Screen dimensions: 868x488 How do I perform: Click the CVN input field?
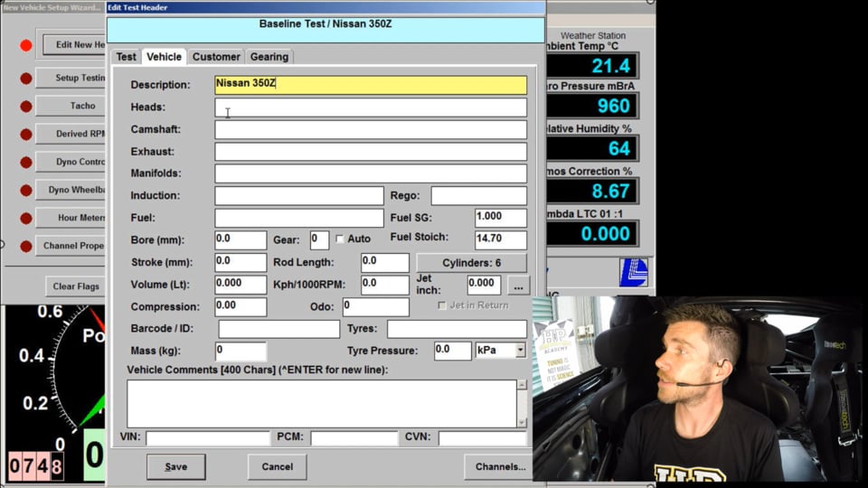(x=482, y=438)
